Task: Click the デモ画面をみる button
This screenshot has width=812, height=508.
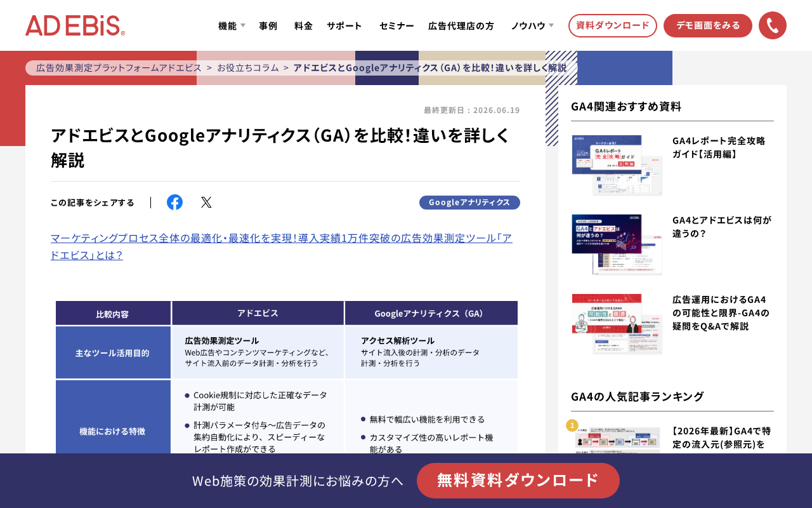Action: click(x=708, y=25)
